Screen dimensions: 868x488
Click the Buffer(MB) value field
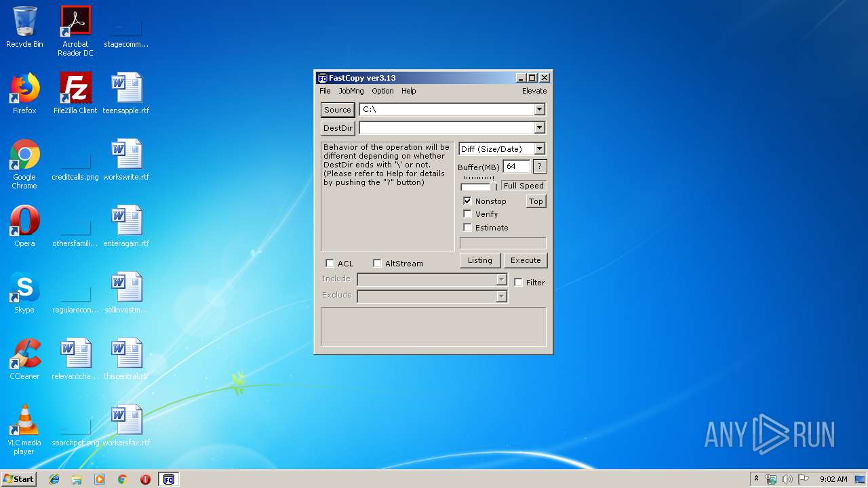516,166
